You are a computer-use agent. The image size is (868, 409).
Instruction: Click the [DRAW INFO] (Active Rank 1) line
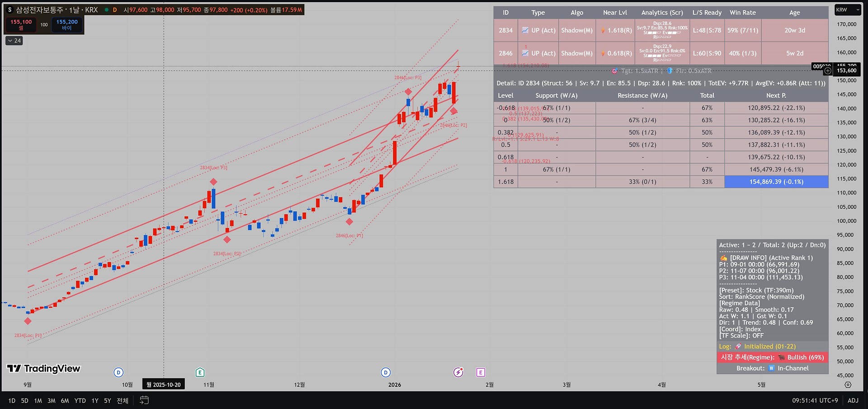(x=766, y=258)
